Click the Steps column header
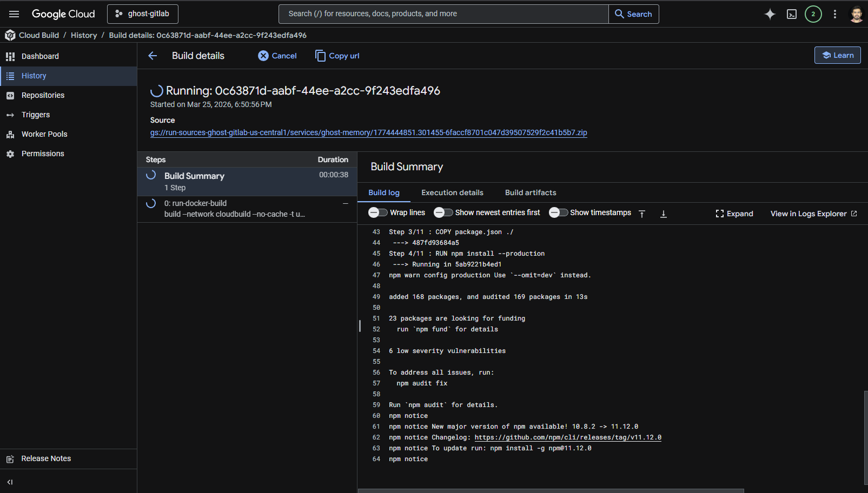Viewport: 868px width, 493px height. pyautogui.click(x=156, y=159)
